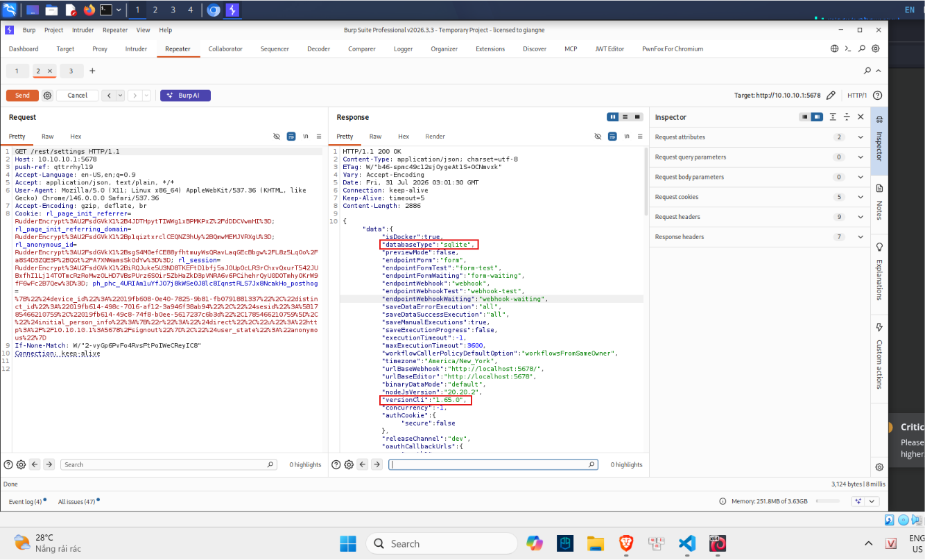Open Visual Studio Code in Windows taskbar
925x560 pixels.
(x=687, y=543)
